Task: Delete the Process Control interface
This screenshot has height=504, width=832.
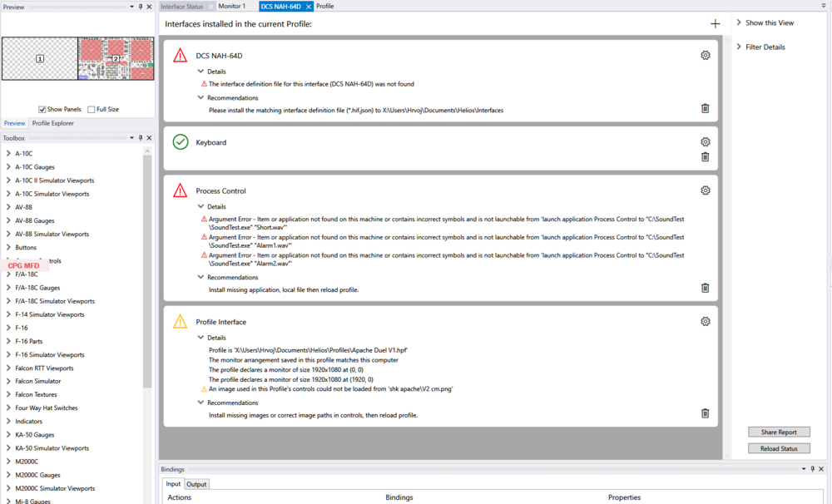Action: (x=706, y=289)
